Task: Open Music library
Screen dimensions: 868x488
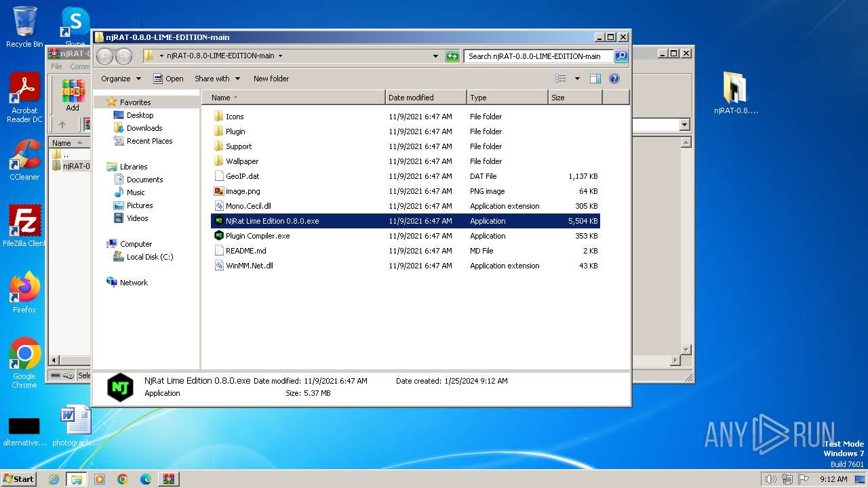Action: point(136,192)
